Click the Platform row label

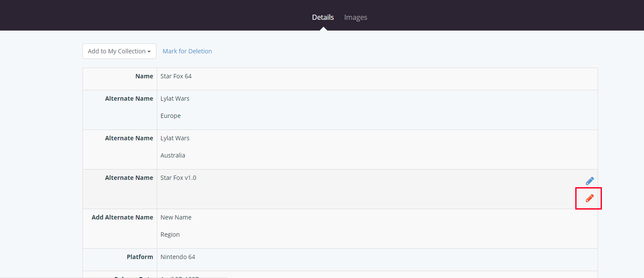(x=140, y=257)
